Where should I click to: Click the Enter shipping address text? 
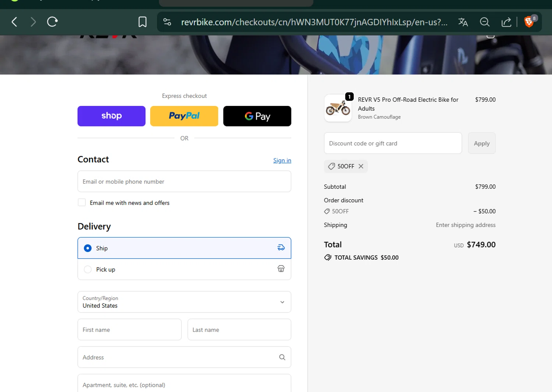coord(466,225)
